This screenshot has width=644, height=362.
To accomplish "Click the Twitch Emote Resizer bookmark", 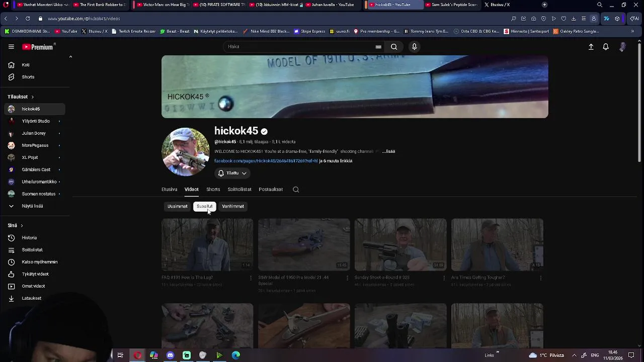I will 133,31.
